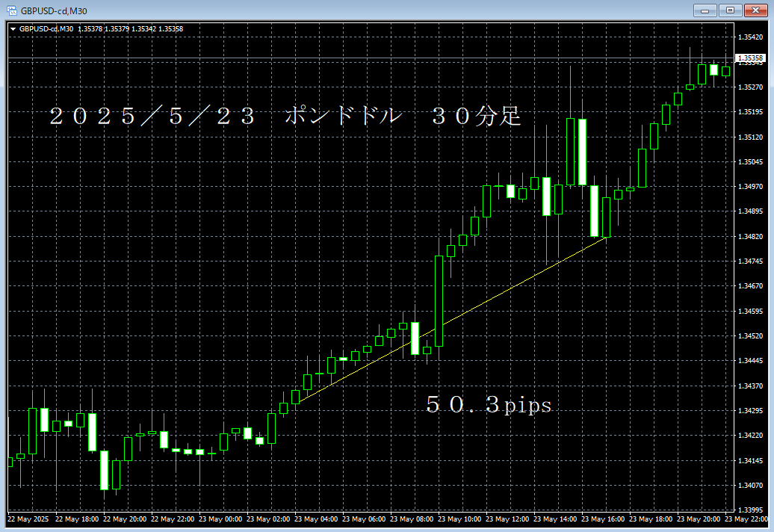Click the chart window icon in title bar
Screen dimensions: 774x532
10,10
